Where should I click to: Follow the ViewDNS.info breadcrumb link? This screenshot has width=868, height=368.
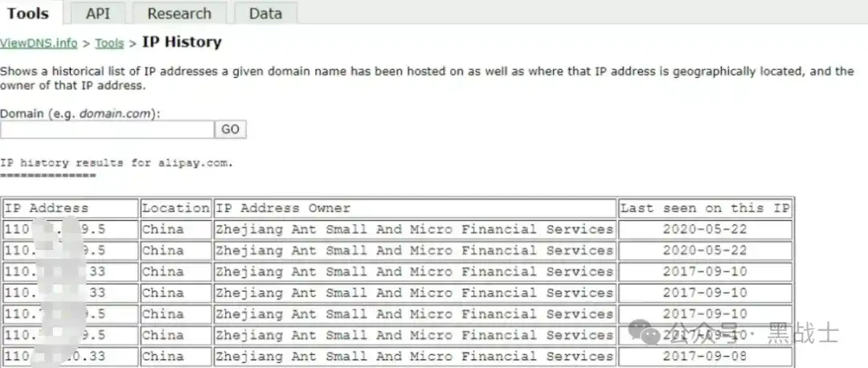[x=39, y=43]
